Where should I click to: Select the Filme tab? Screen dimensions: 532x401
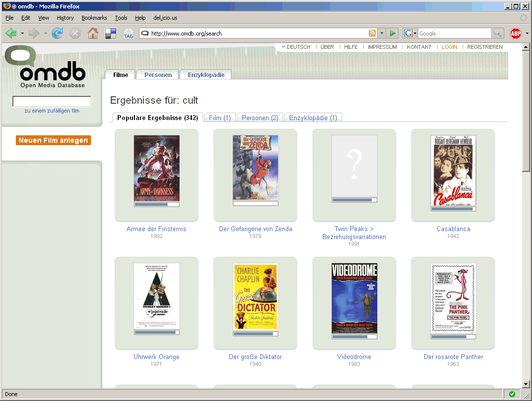(121, 75)
